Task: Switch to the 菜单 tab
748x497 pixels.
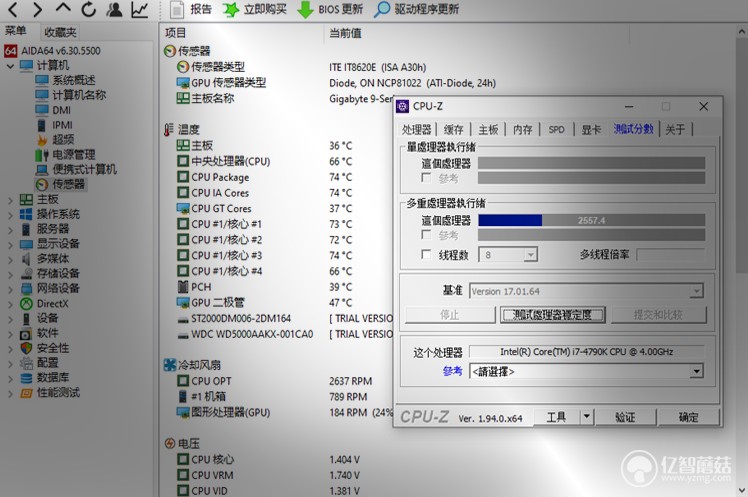Action: pos(15,31)
